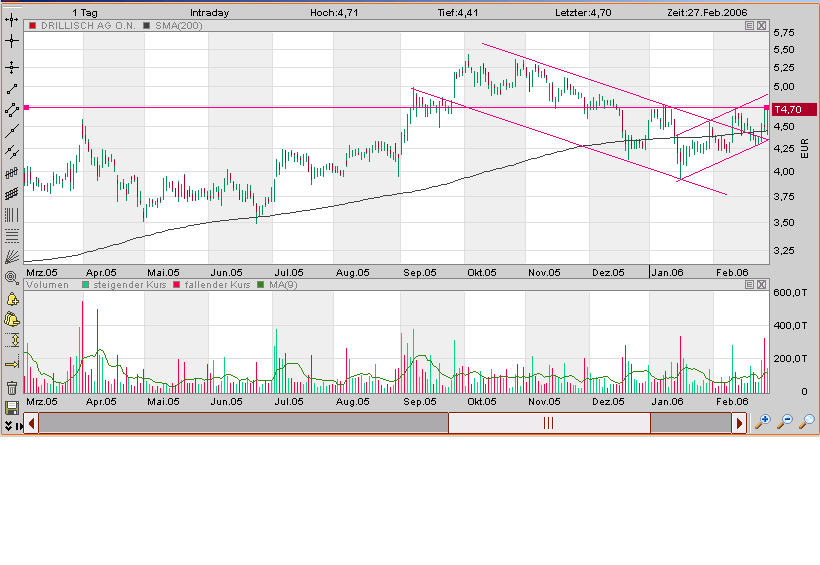Viewport: 820px width, 565px height.
Task: Click the red T4,70 price marker
Action: [x=794, y=109]
